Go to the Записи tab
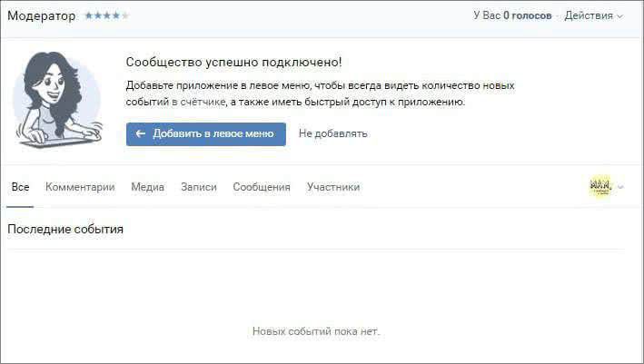Screen dimensions: 644x364 pyautogui.click(x=198, y=187)
